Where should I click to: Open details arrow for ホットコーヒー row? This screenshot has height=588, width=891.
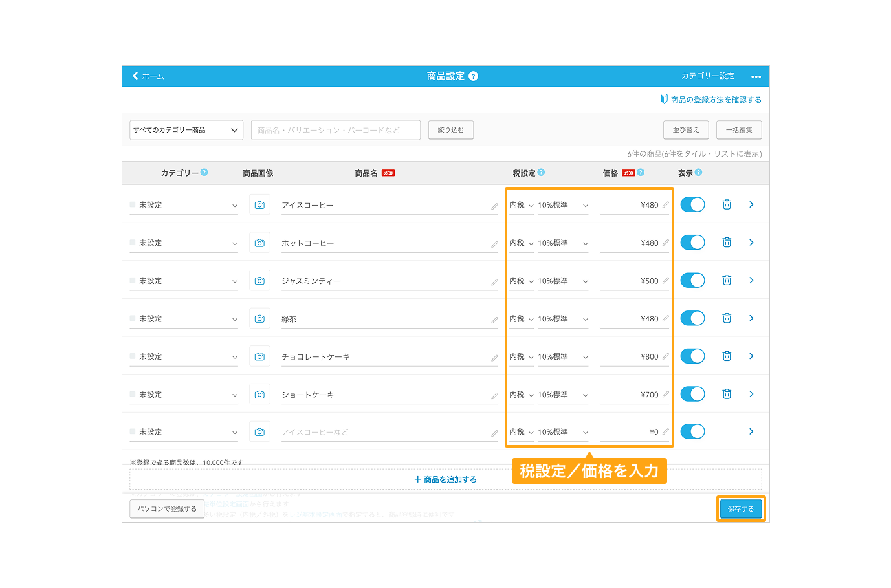click(751, 243)
